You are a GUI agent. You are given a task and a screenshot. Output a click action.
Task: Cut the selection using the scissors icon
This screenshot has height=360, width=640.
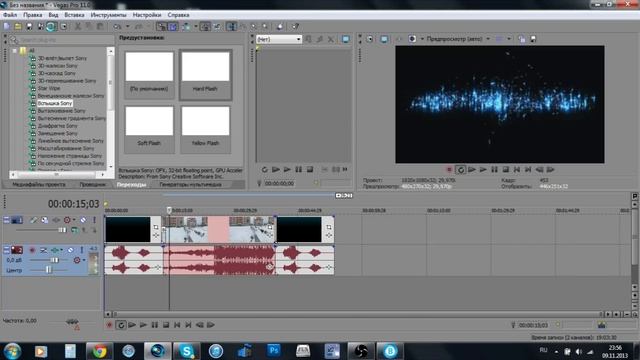point(78,27)
